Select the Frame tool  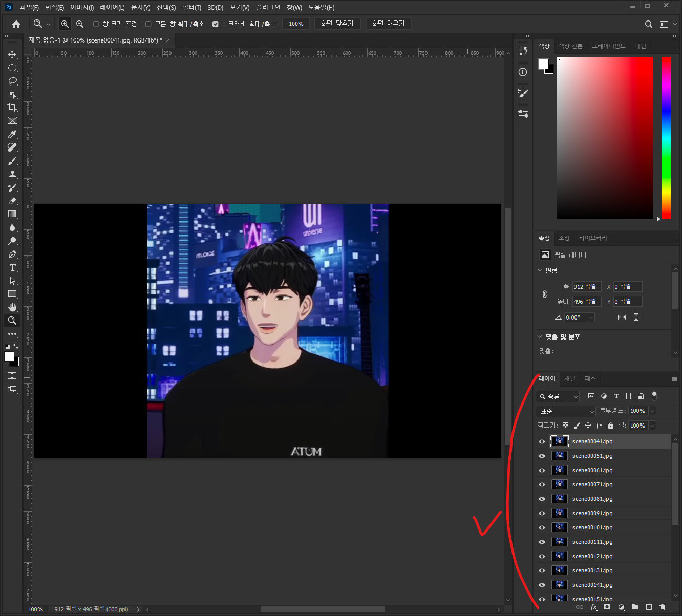coord(12,121)
